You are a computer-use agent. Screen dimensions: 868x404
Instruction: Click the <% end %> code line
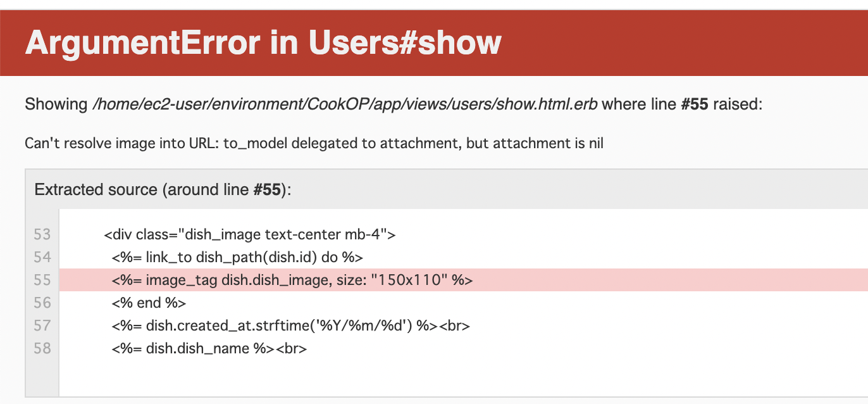[x=149, y=303]
